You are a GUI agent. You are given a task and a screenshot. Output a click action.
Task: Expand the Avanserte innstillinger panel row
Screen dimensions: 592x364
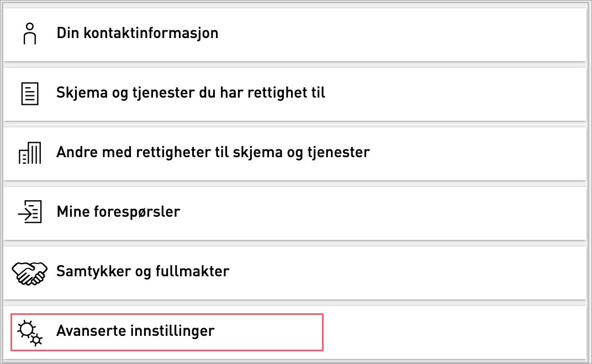coord(295,333)
